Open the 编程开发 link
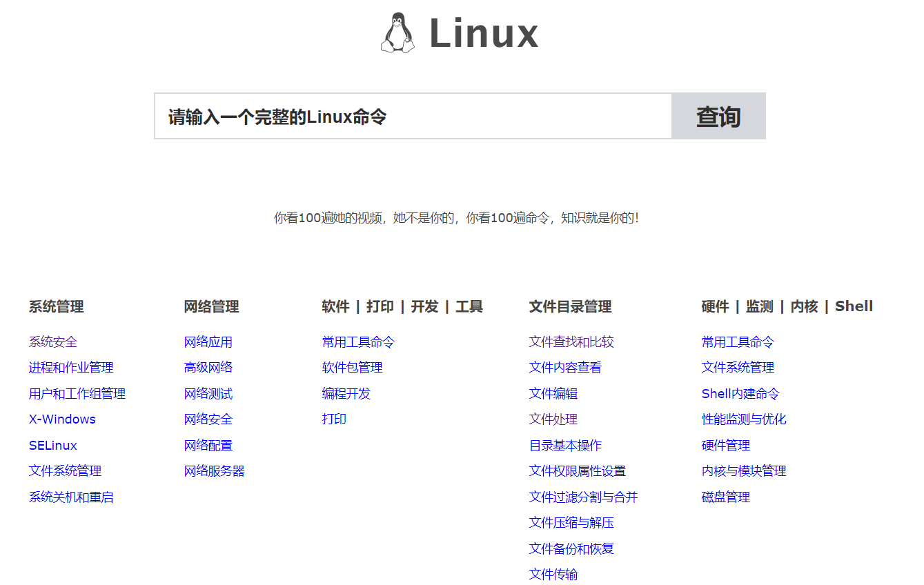The width and height of the screenshot is (924, 585). pyautogui.click(x=346, y=394)
